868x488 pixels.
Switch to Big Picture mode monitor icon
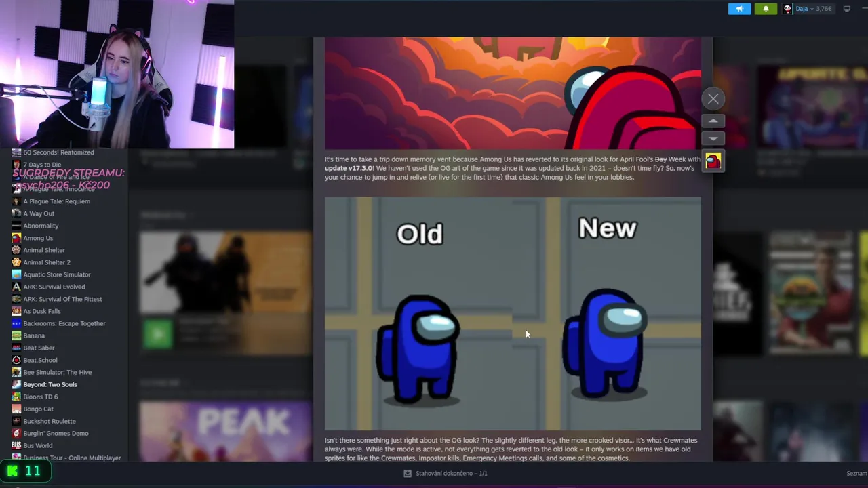tap(846, 9)
